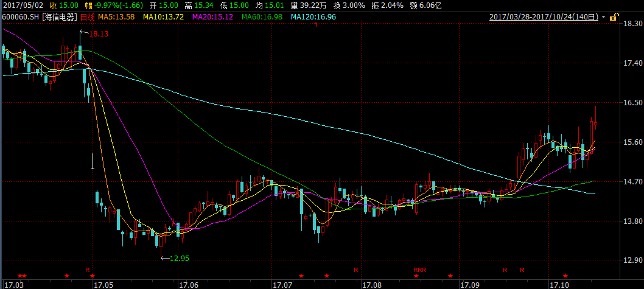Image resolution: width=644 pixels, height=289 pixels.
Task: Click the 17.09 time axis label
Action: pos(469,284)
